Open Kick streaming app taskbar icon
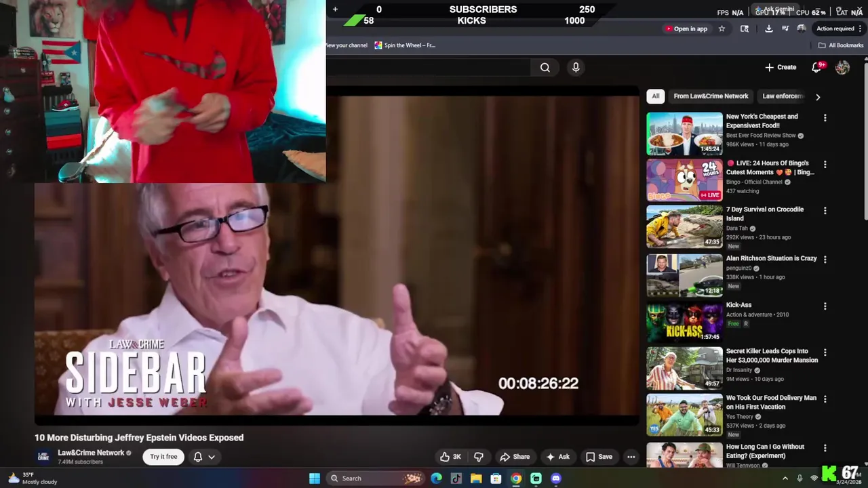The height and width of the screenshot is (488, 868). 536,479
